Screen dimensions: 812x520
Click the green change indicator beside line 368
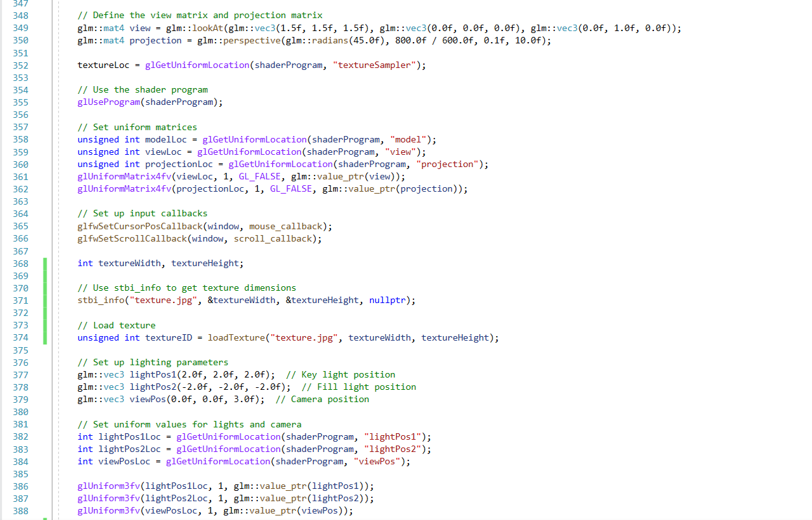coord(43,263)
